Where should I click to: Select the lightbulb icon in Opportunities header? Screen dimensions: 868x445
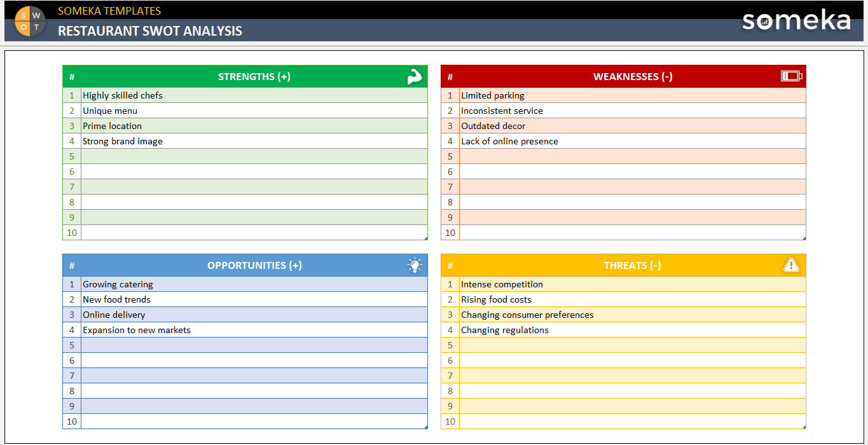(x=414, y=265)
